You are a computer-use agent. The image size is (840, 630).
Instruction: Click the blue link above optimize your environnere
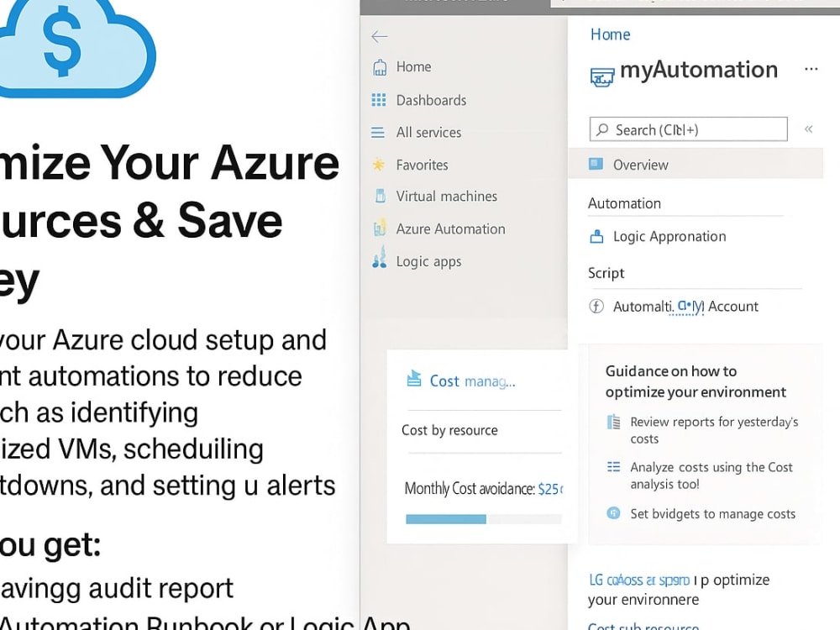(x=639, y=580)
